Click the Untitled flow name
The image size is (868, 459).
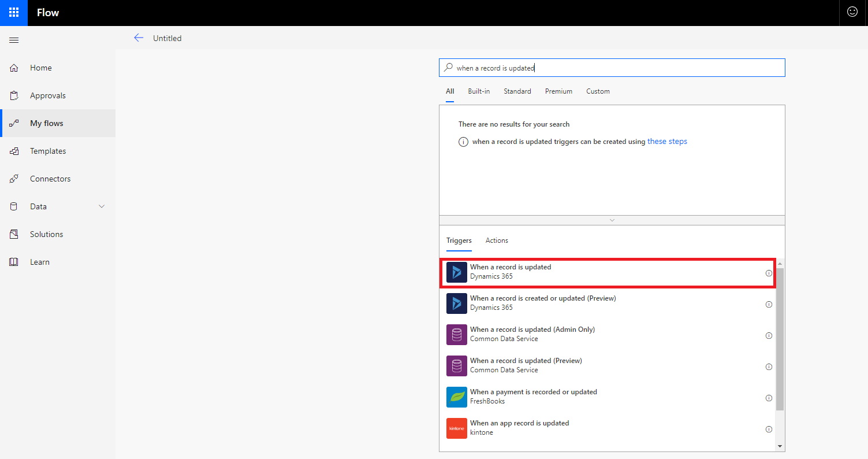pos(167,38)
